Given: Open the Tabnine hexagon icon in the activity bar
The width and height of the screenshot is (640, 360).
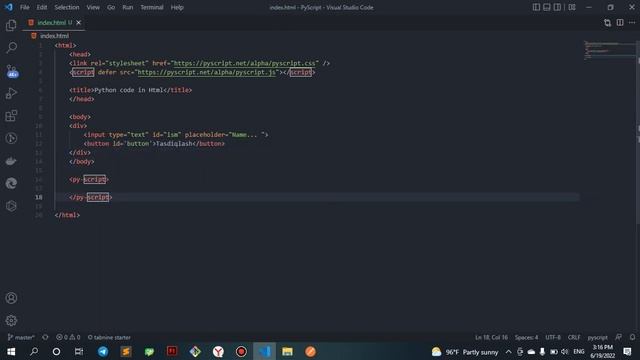Looking at the screenshot, I should 11,206.
